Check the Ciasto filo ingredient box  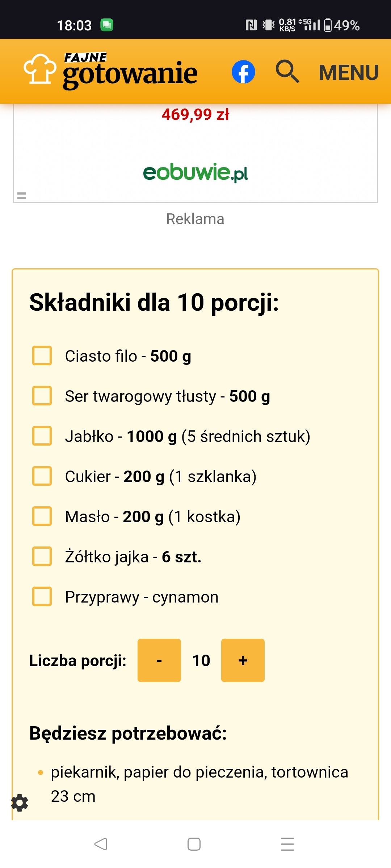click(x=42, y=356)
